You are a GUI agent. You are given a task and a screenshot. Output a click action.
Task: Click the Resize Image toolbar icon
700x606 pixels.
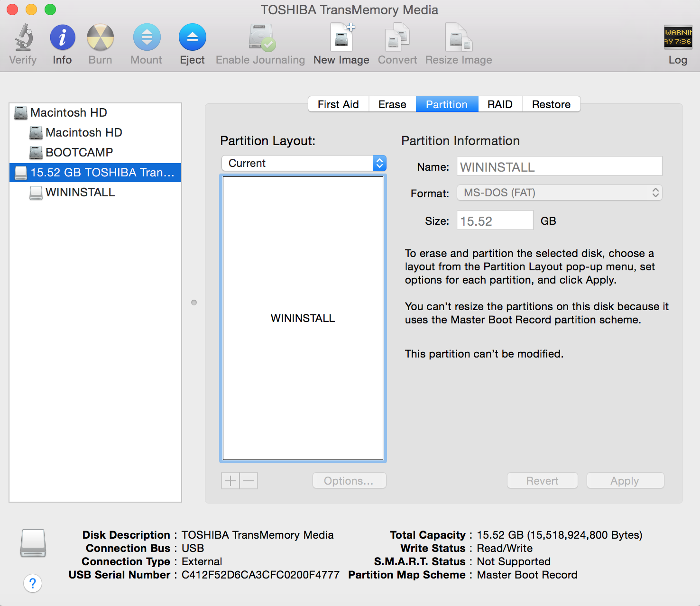pyautogui.click(x=459, y=37)
